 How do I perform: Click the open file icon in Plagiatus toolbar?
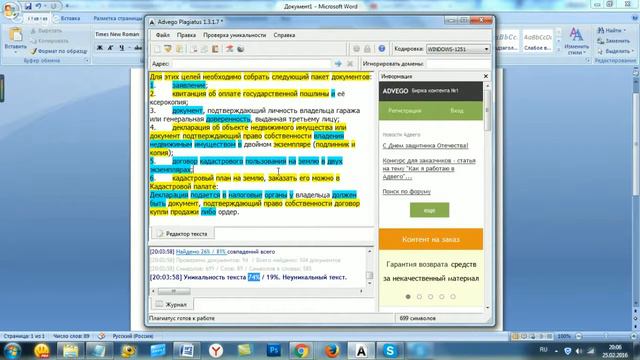[168, 49]
